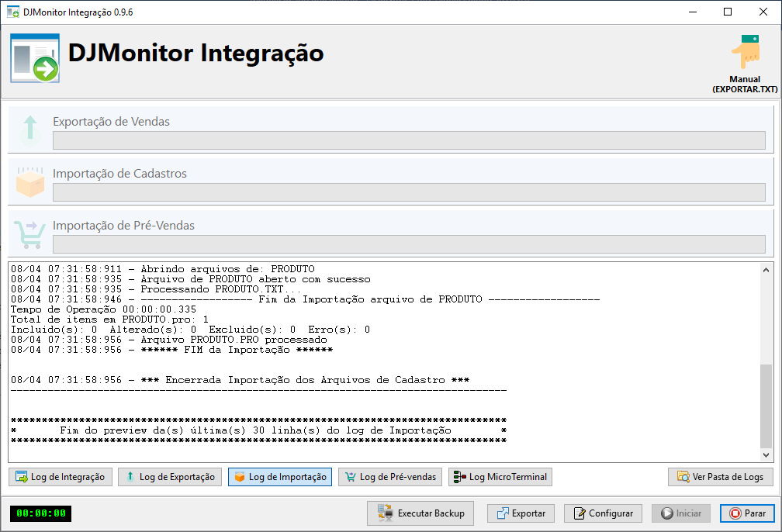Select the Log de Importação button
This screenshot has width=782, height=532.
click(x=280, y=477)
